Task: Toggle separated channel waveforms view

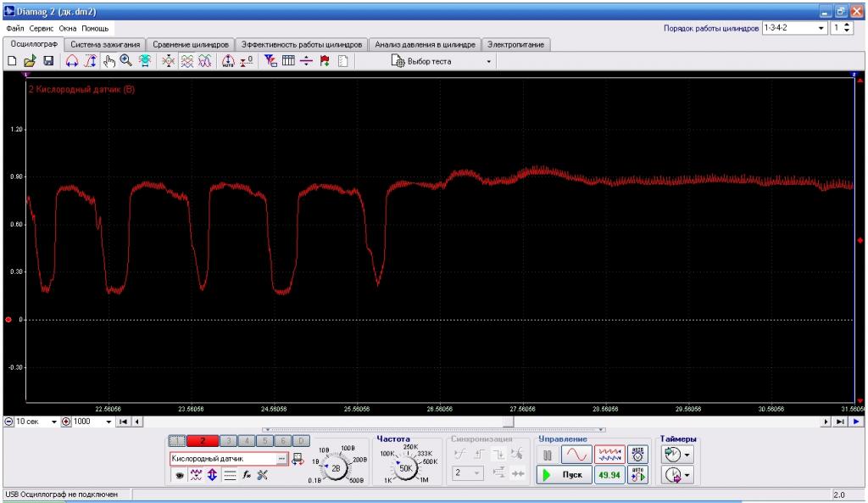Action: [x=187, y=61]
